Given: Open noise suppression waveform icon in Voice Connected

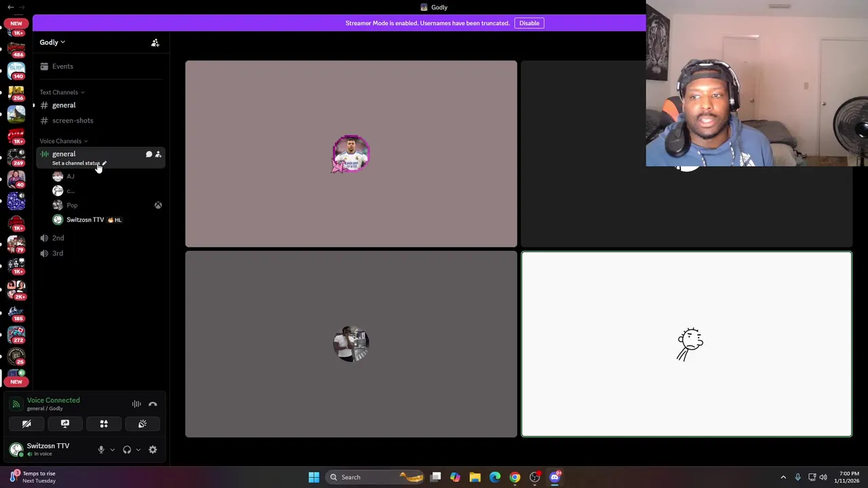Looking at the screenshot, I should [x=136, y=404].
